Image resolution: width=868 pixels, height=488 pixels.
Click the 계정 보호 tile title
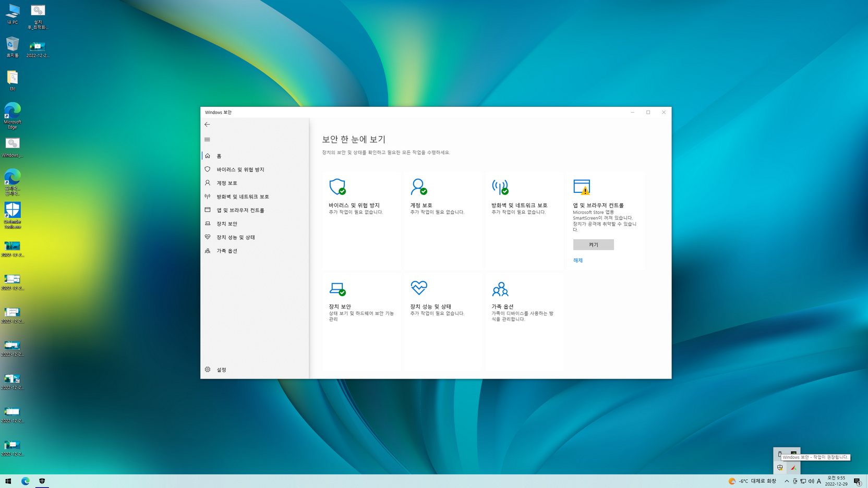click(x=421, y=205)
